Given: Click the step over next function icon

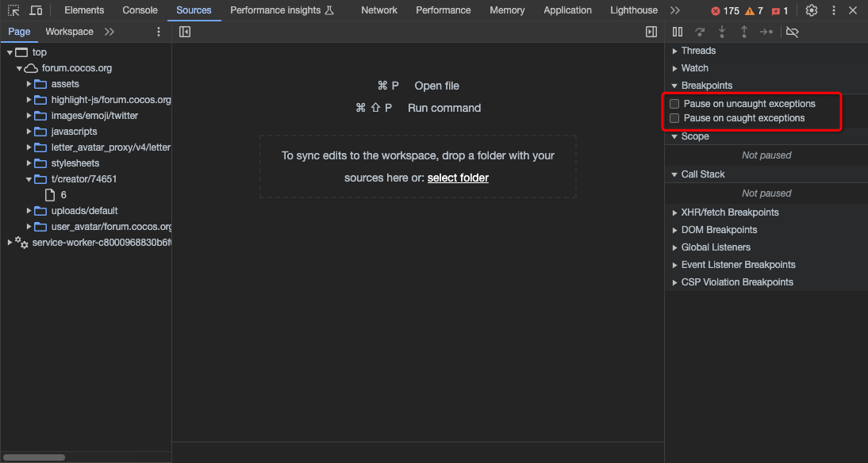Looking at the screenshot, I should click(x=700, y=32).
